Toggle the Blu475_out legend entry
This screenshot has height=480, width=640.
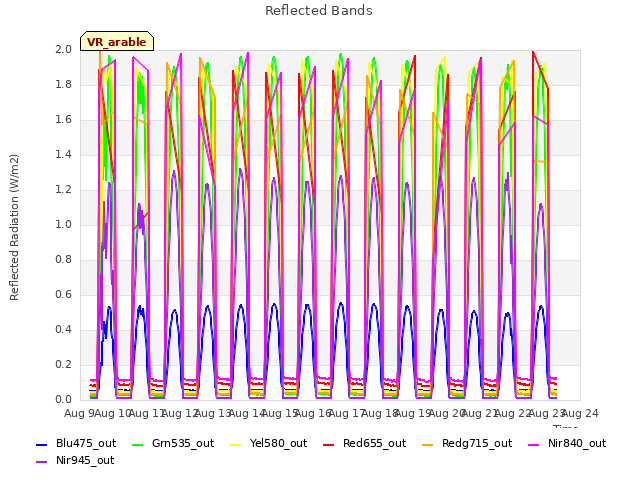[x=76, y=443]
